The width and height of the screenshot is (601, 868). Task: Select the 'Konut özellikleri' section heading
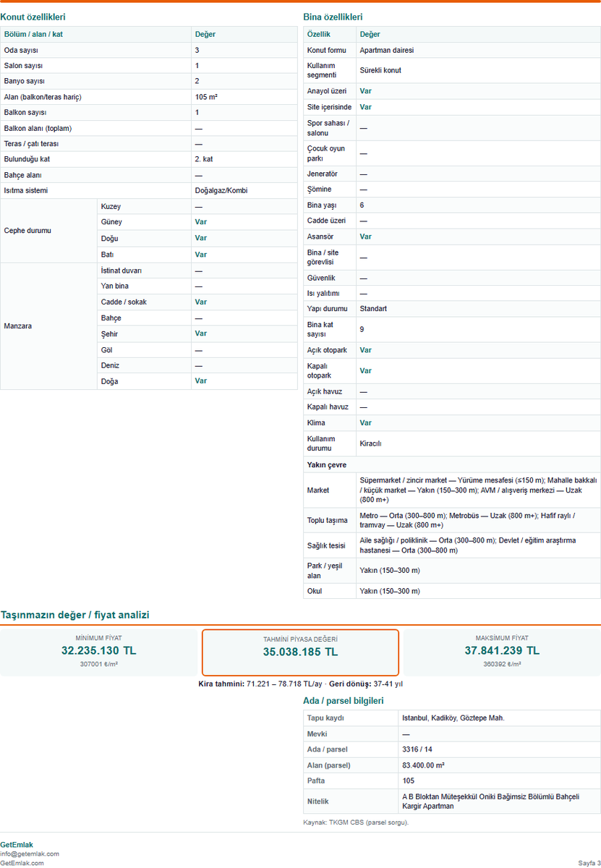click(34, 16)
